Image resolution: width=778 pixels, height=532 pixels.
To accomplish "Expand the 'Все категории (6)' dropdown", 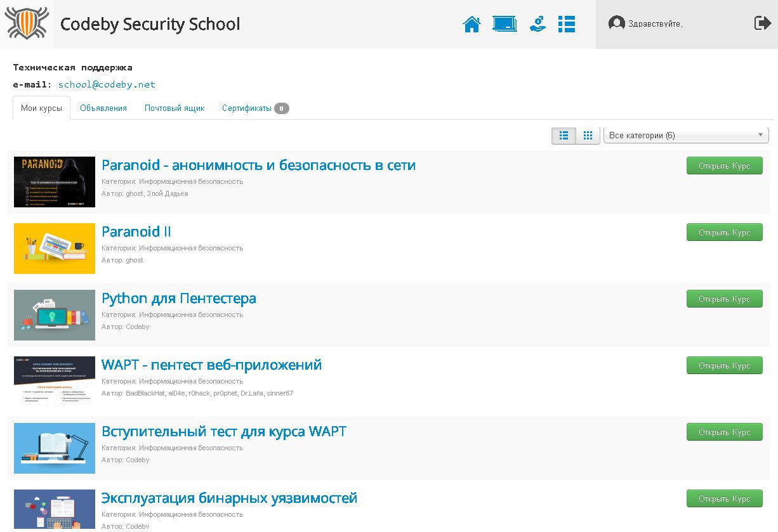I will [685, 136].
